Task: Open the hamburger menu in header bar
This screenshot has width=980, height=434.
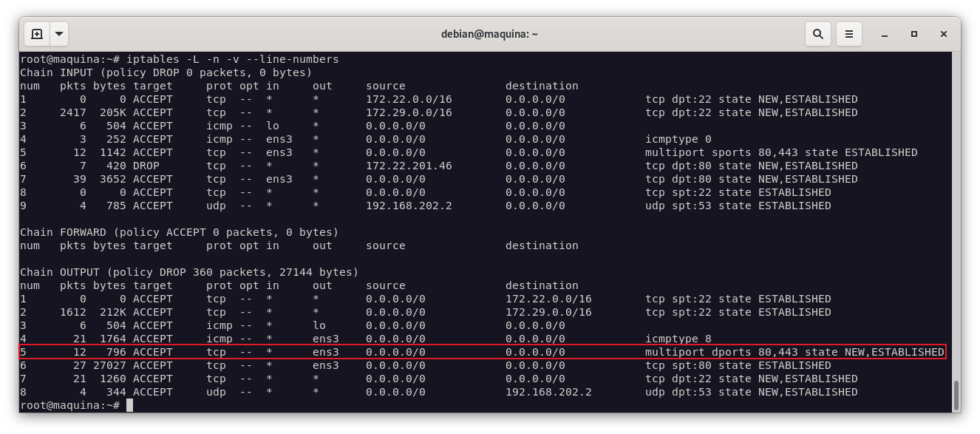Action: (849, 34)
